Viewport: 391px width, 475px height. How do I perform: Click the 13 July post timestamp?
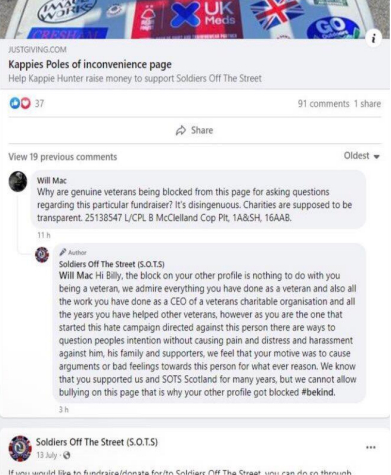46,455
